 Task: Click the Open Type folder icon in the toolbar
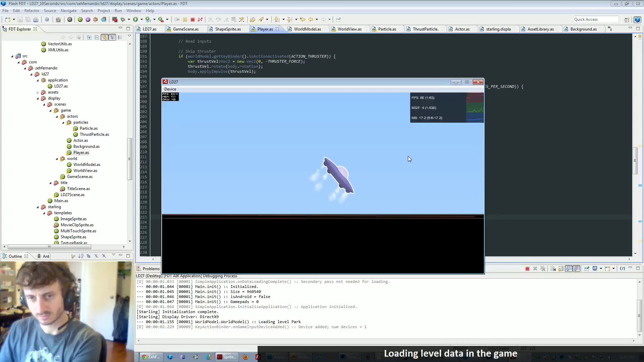coord(253,19)
